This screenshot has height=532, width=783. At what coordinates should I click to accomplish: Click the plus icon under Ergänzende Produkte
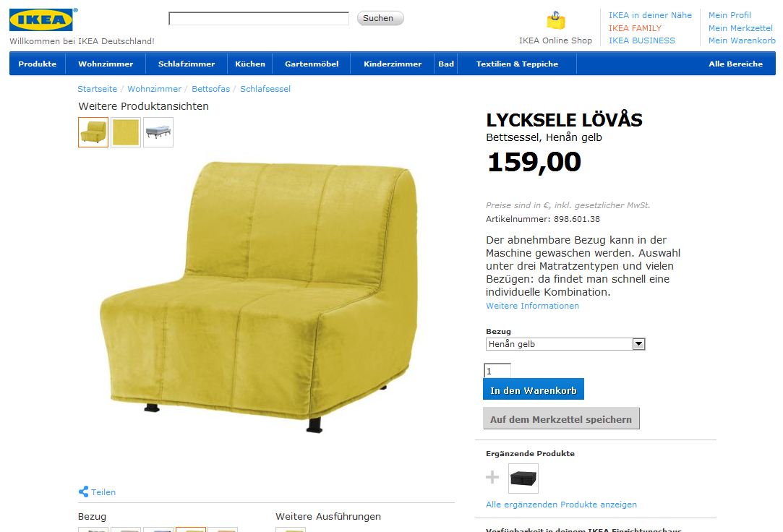pos(492,477)
